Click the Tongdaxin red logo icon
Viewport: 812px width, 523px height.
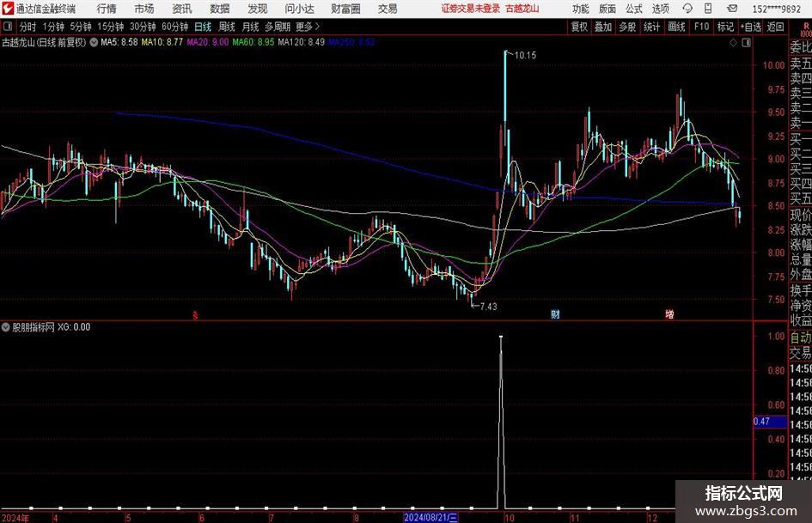click(x=7, y=9)
